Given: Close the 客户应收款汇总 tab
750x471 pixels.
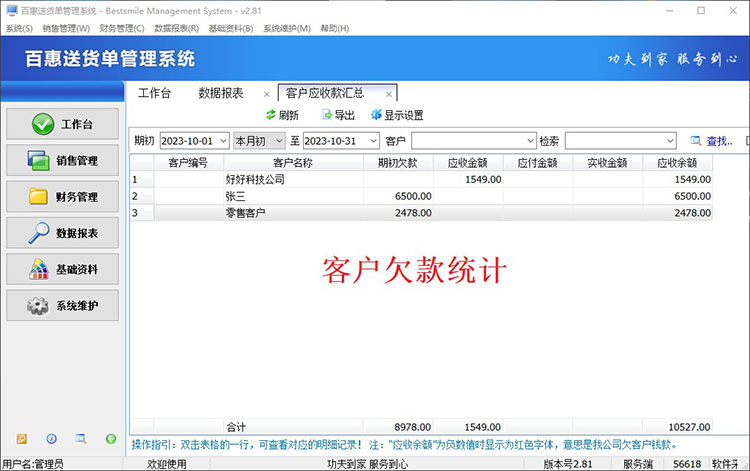Looking at the screenshot, I should tap(389, 94).
